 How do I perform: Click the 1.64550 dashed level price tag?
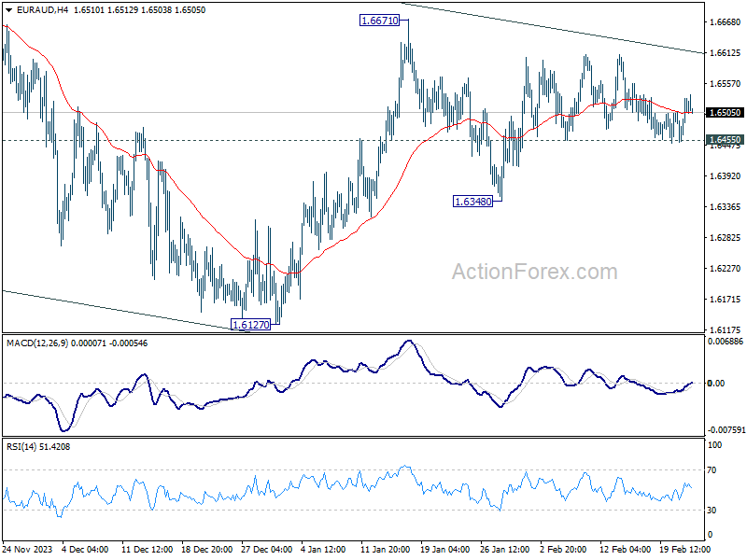pos(726,139)
